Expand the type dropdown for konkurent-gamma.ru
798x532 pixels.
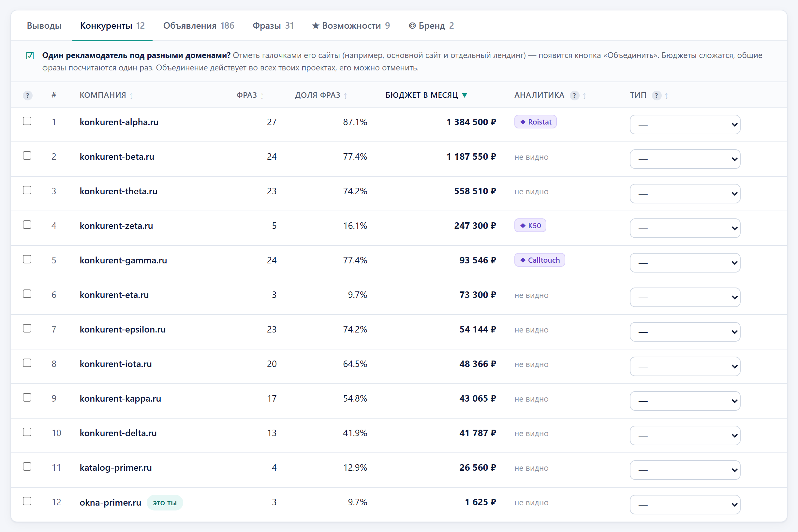pos(685,263)
